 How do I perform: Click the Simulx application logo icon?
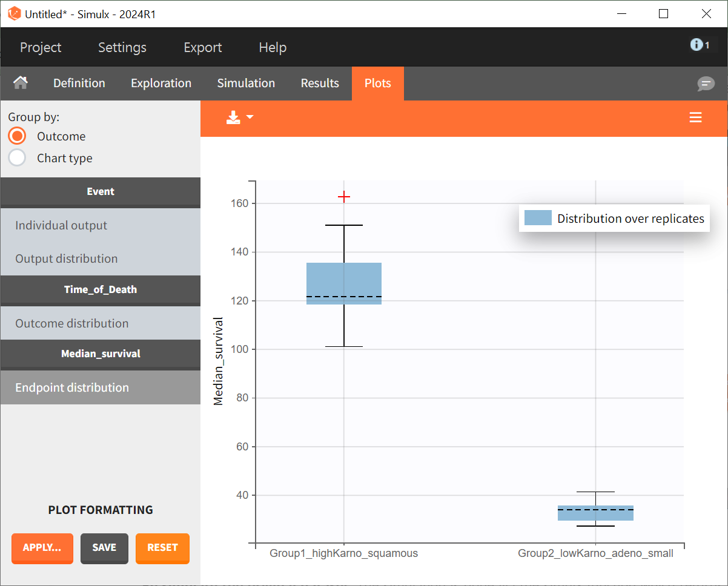[x=14, y=14]
